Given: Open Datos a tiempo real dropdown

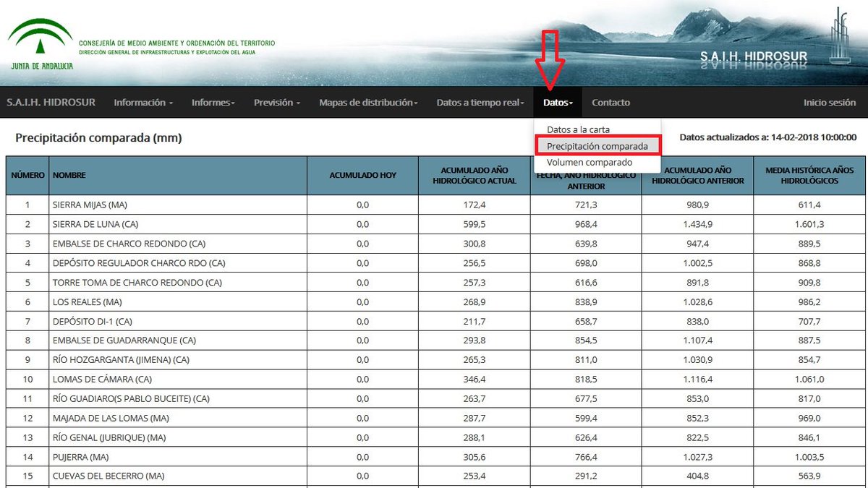Looking at the screenshot, I should 481,103.
